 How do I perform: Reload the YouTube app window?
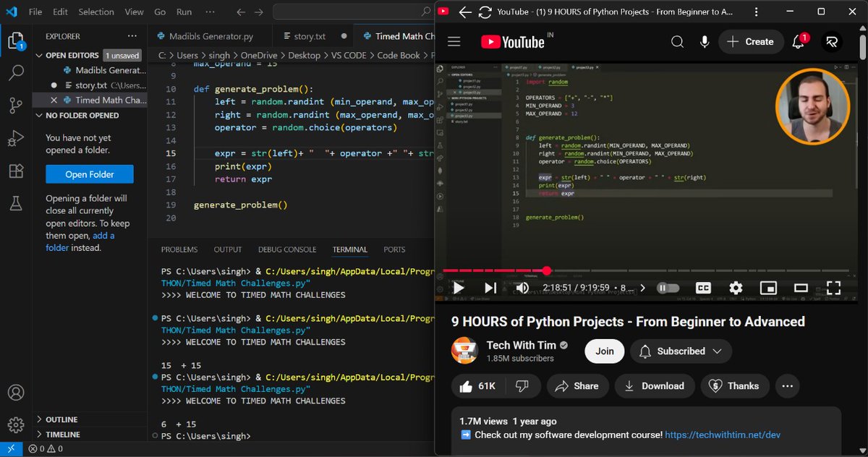point(485,12)
